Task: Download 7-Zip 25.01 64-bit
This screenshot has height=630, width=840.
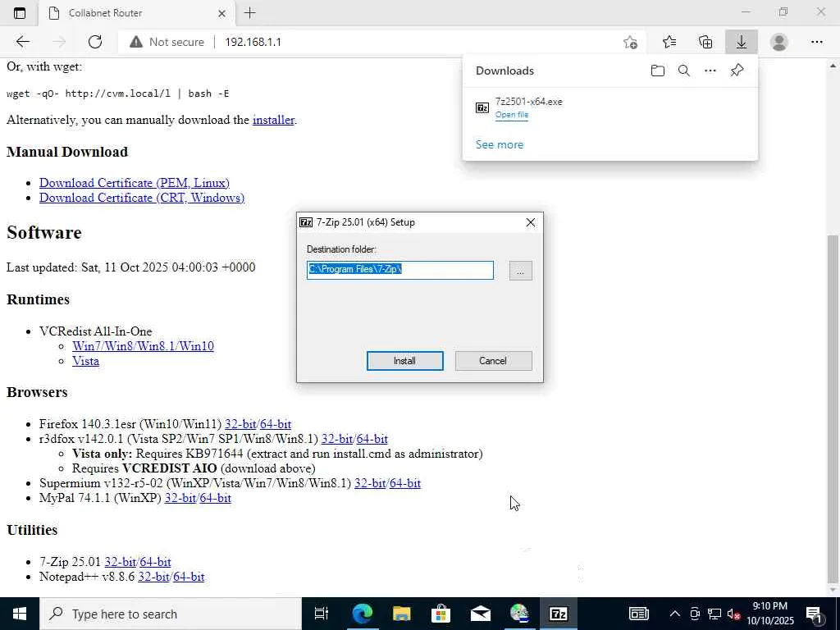Action: [155, 562]
